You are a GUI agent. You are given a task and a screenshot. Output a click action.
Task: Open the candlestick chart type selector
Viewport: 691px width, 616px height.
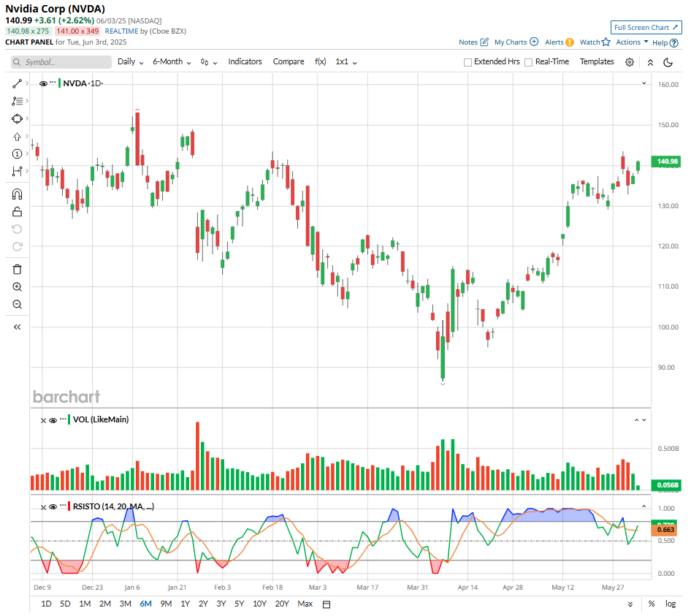pyautogui.click(x=209, y=62)
